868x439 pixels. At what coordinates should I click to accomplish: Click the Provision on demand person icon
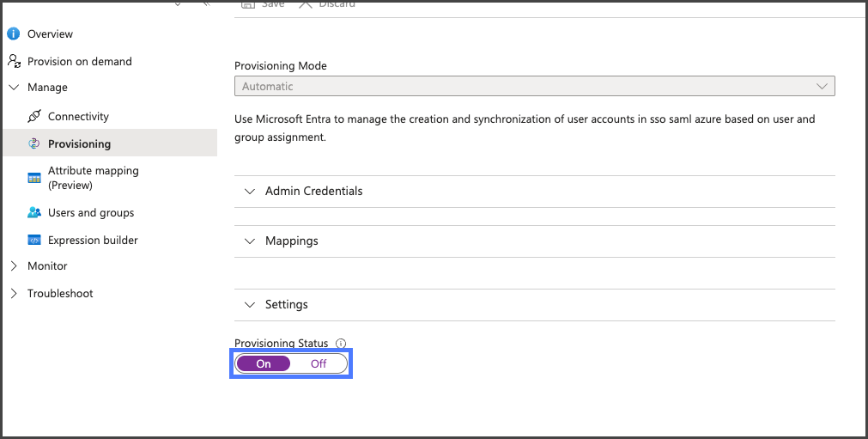click(13, 62)
